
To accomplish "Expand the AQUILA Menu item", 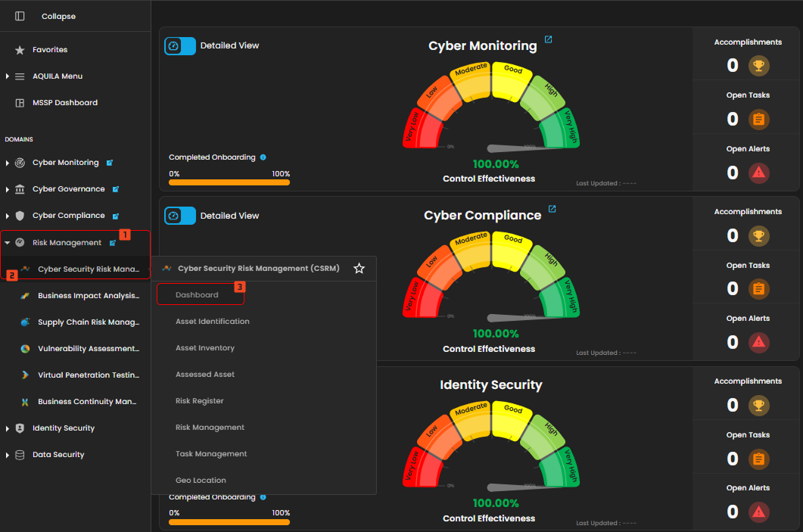I will (x=8, y=76).
